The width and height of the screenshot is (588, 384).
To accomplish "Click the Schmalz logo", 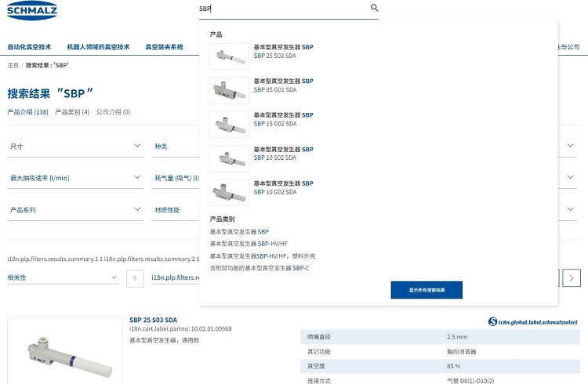I will [x=32, y=10].
